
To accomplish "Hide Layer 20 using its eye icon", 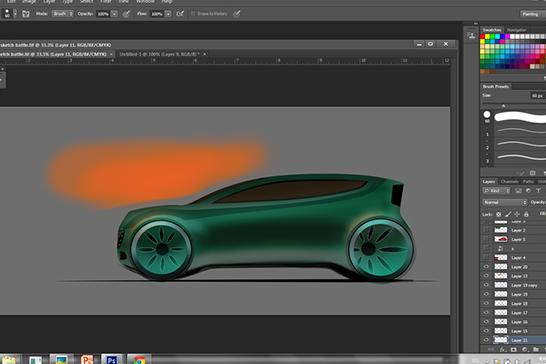I will pos(486,266).
